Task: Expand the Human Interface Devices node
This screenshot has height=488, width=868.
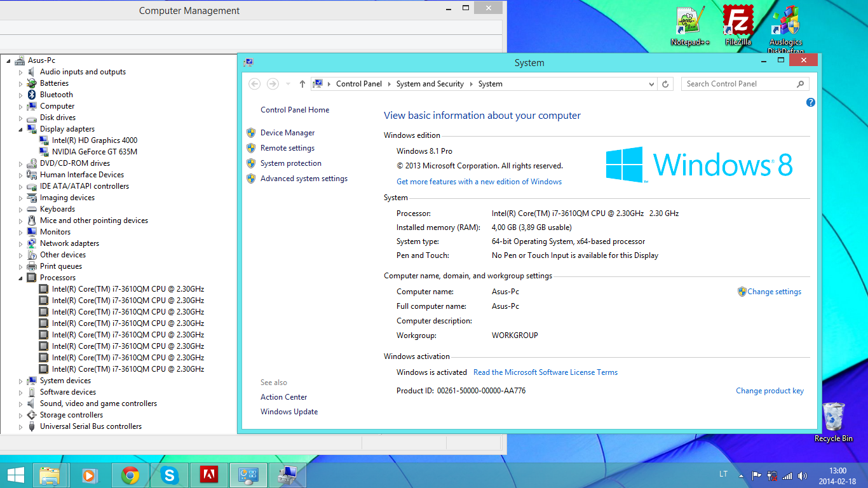Action: click(x=20, y=175)
